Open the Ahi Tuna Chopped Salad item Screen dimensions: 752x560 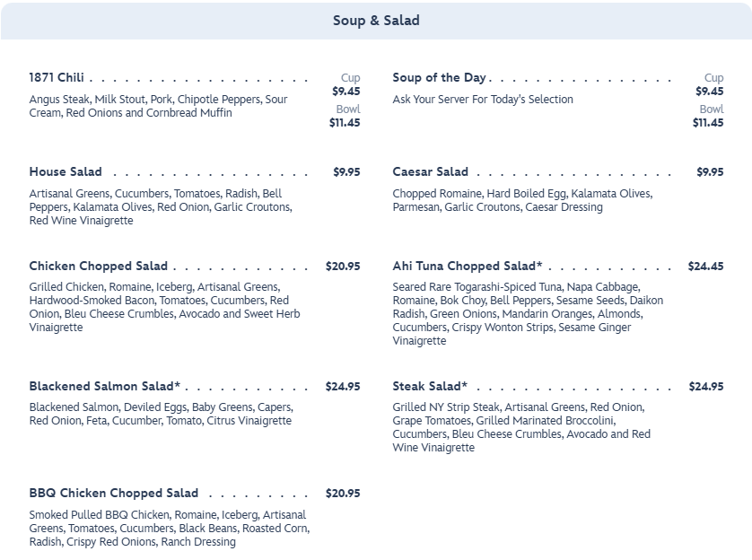[x=467, y=267]
